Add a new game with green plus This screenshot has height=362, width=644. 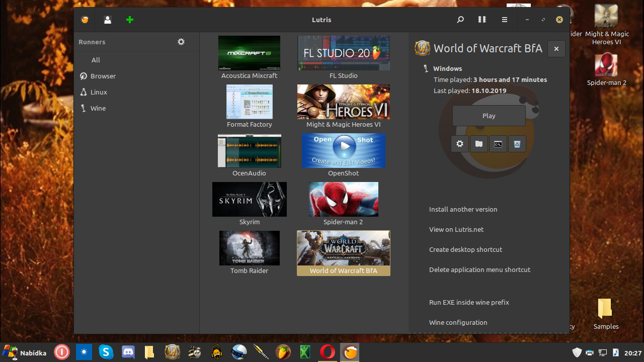(x=130, y=20)
